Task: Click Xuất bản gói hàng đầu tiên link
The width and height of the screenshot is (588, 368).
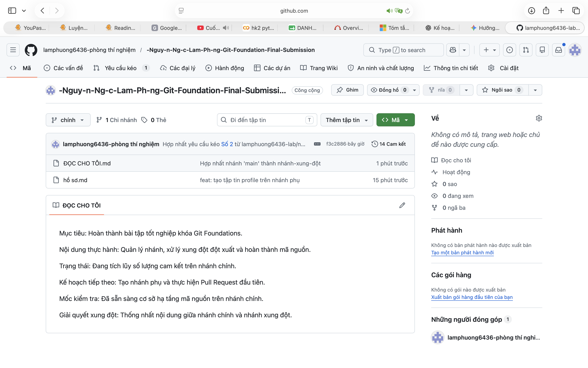Action: [472, 297]
